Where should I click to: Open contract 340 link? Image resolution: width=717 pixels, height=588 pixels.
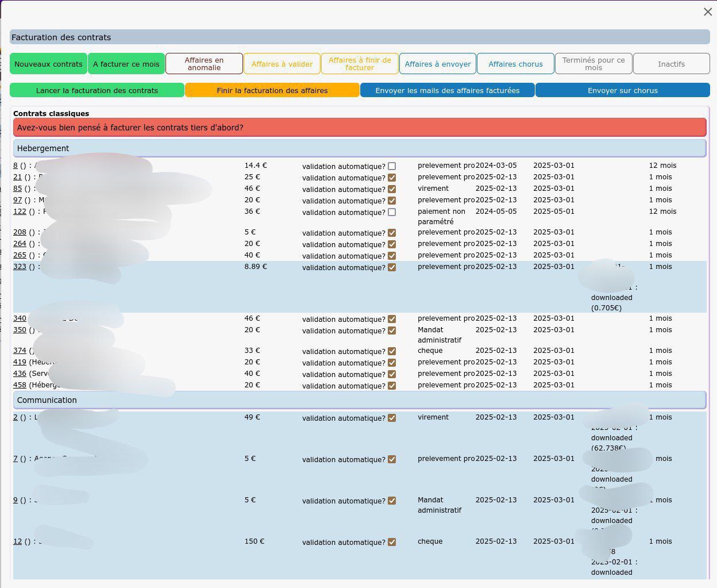[x=20, y=318]
